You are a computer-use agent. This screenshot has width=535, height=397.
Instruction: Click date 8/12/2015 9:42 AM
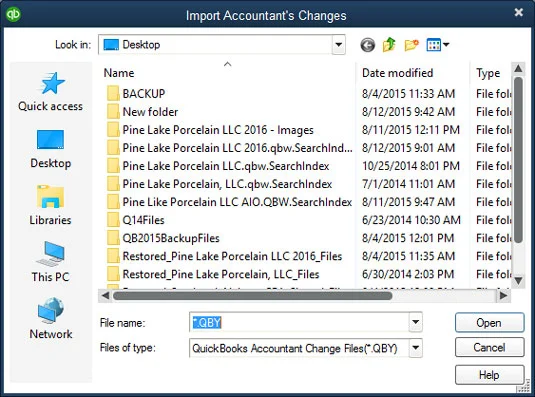(x=408, y=112)
